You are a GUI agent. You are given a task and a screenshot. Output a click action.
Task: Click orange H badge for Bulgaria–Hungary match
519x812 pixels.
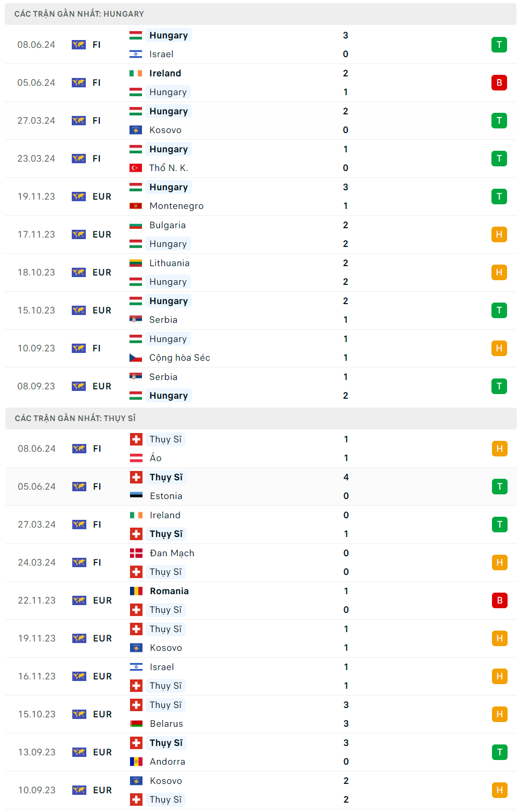coord(499,234)
